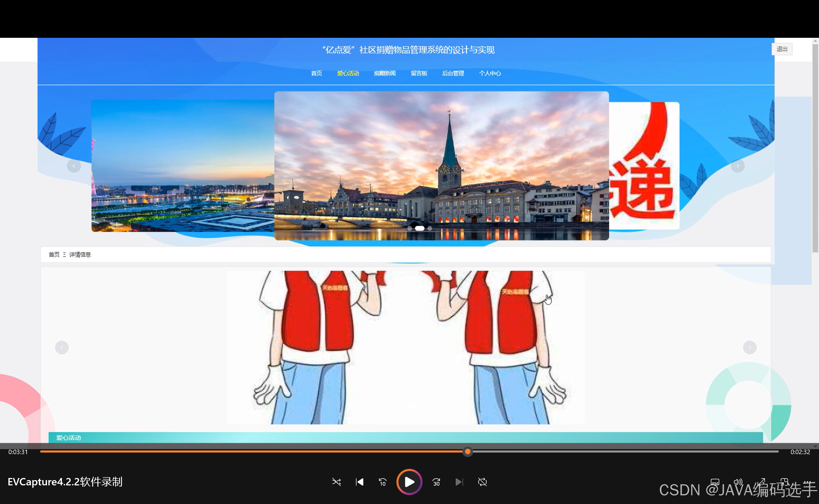Click the red 递 character banner image
Image resolution: width=819 pixels, height=504 pixels.
(644, 166)
